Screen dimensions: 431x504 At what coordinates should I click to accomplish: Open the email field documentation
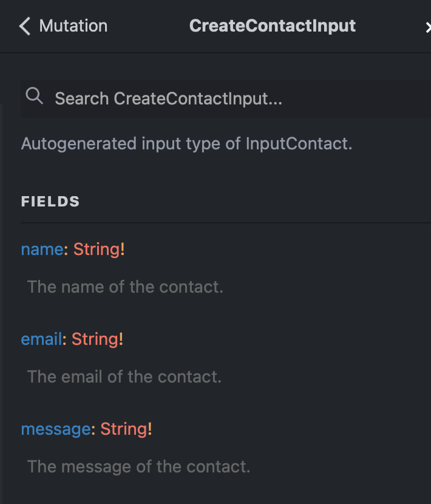[40, 339]
